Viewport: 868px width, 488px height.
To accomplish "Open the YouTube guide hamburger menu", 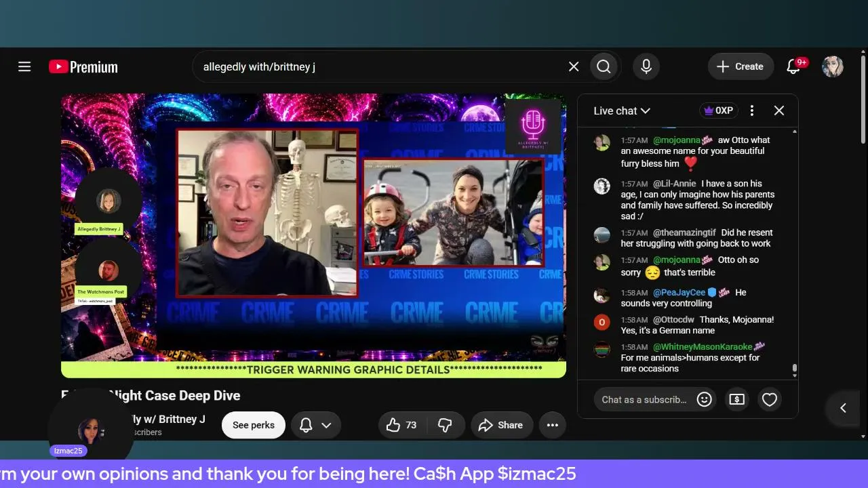I will 24,66.
